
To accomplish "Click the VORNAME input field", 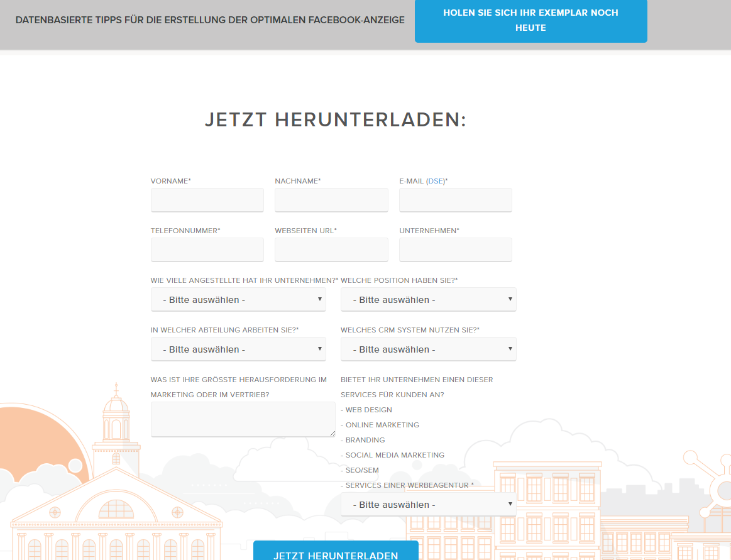I will click(x=207, y=200).
